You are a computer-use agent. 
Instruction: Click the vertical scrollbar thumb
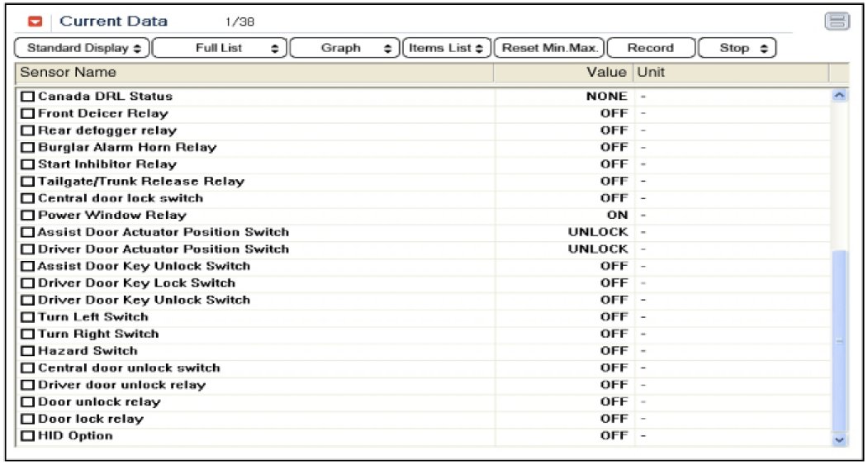pyautogui.click(x=840, y=339)
